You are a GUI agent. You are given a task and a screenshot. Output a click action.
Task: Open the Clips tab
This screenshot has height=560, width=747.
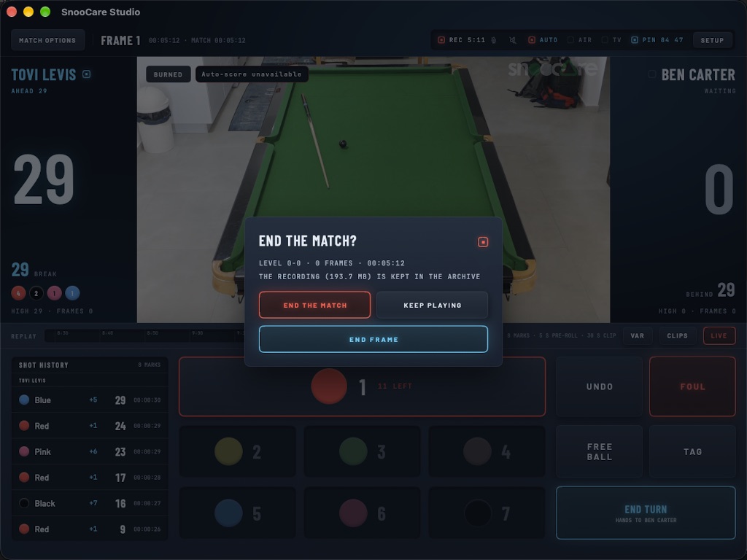click(677, 335)
